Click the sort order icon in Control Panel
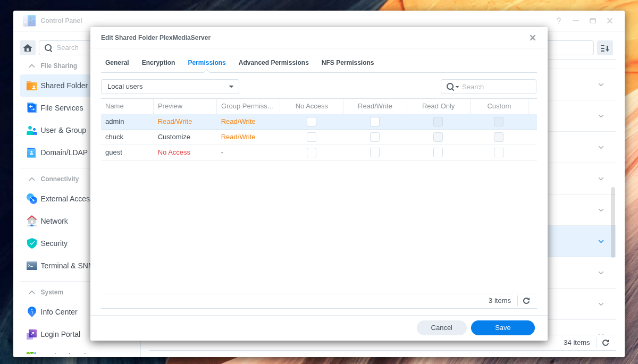 pyautogui.click(x=605, y=48)
